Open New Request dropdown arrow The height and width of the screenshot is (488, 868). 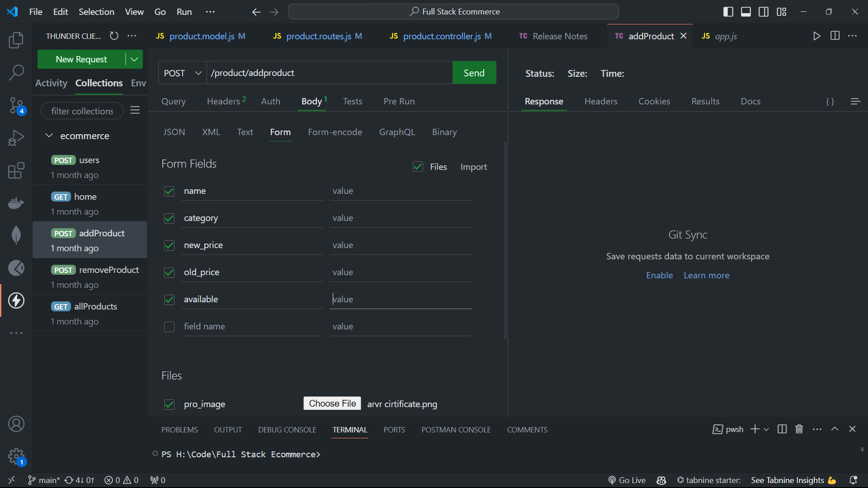134,59
